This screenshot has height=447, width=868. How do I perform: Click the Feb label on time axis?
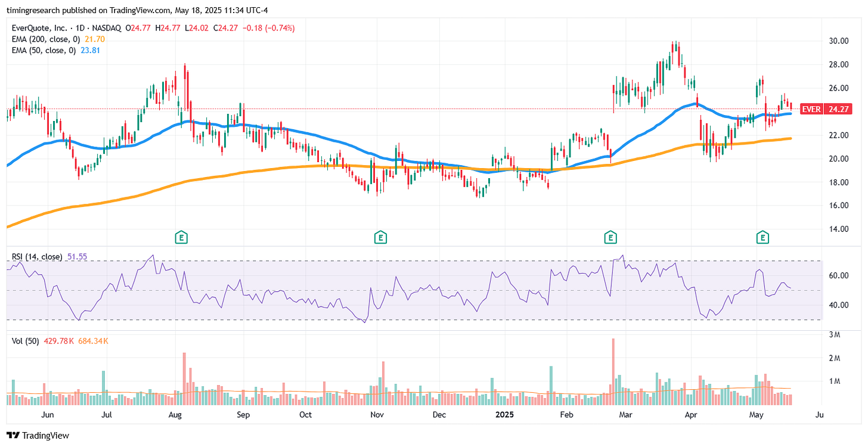click(x=567, y=414)
